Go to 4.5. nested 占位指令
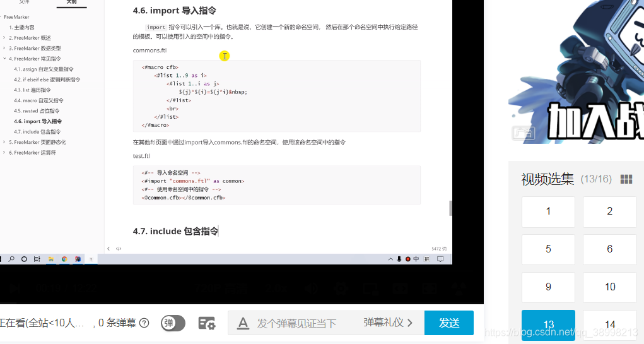The width and height of the screenshot is (644, 344). tap(37, 111)
